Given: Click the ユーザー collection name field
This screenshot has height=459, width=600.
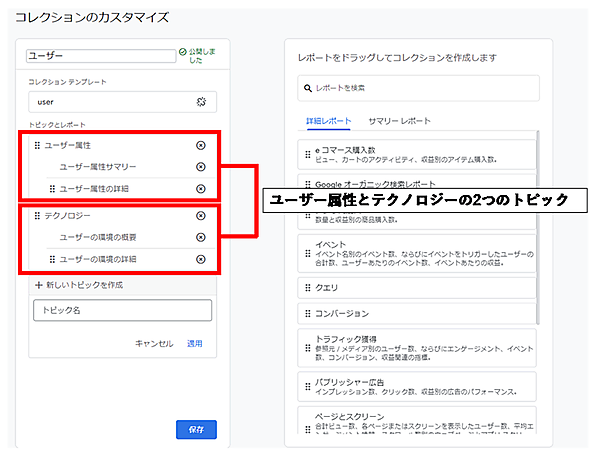Looking at the screenshot, I should click(101, 56).
